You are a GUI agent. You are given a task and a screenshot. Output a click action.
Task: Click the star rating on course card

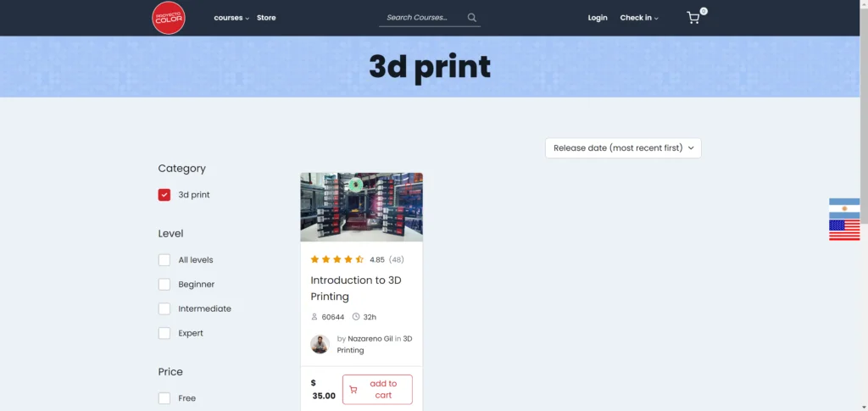(x=337, y=259)
